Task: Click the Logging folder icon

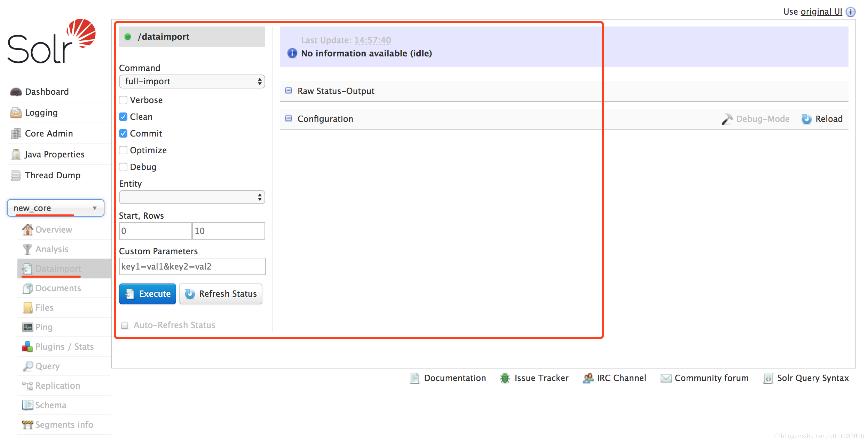Action: 16,113
